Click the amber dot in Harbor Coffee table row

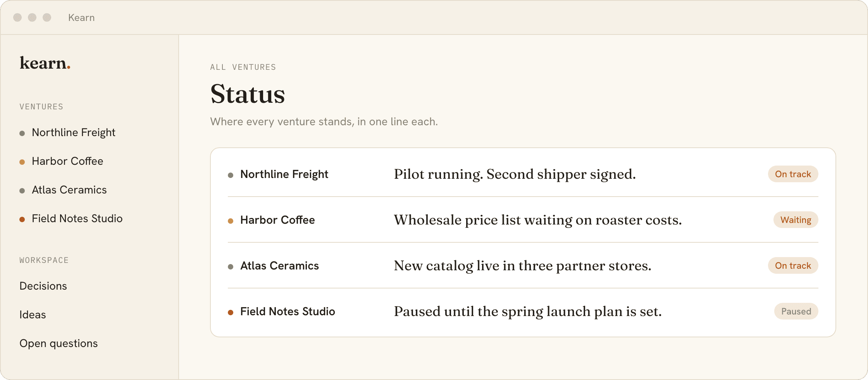(231, 221)
